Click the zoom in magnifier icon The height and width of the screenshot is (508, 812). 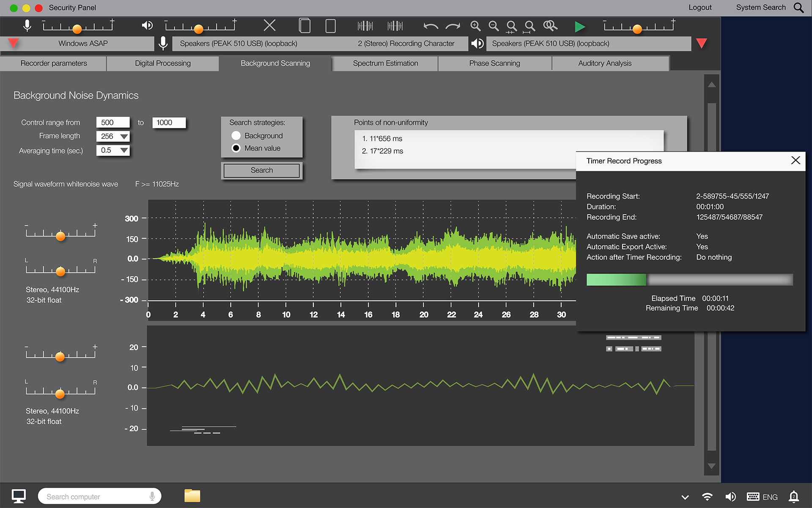pyautogui.click(x=475, y=26)
